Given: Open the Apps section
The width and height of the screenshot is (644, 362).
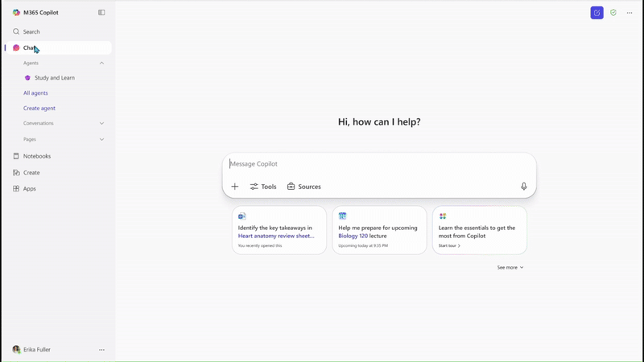Looking at the screenshot, I should pyautogui.click(x=59, y=189).
